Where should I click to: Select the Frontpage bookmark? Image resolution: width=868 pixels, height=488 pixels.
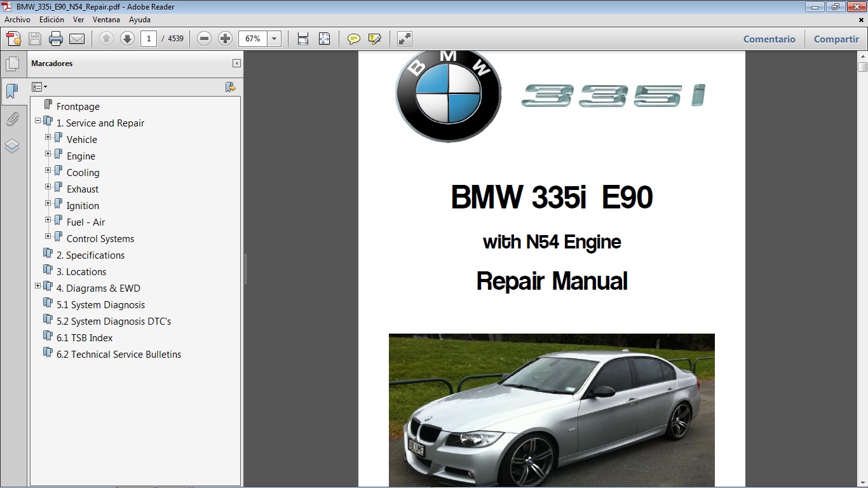(78, 107)
